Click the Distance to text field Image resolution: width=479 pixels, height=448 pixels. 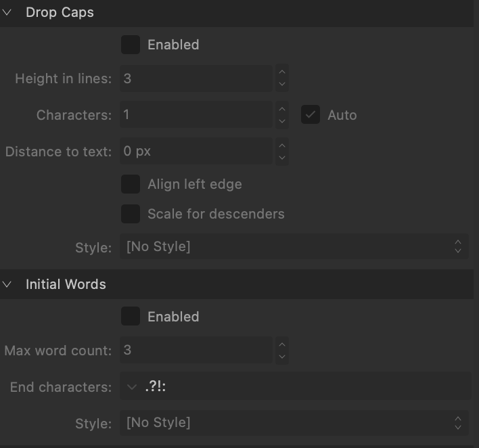tap(196, 151)
